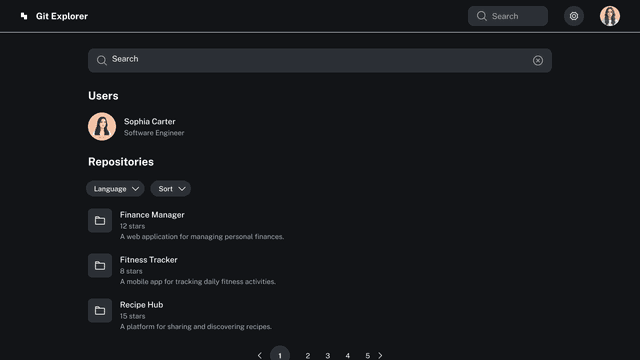Focus the header Search field
640x360 pixels.
[x=508, y=16]
